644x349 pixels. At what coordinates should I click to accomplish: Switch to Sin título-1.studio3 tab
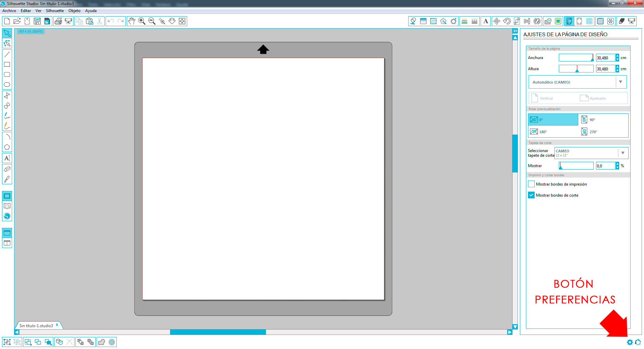(36, 326)
